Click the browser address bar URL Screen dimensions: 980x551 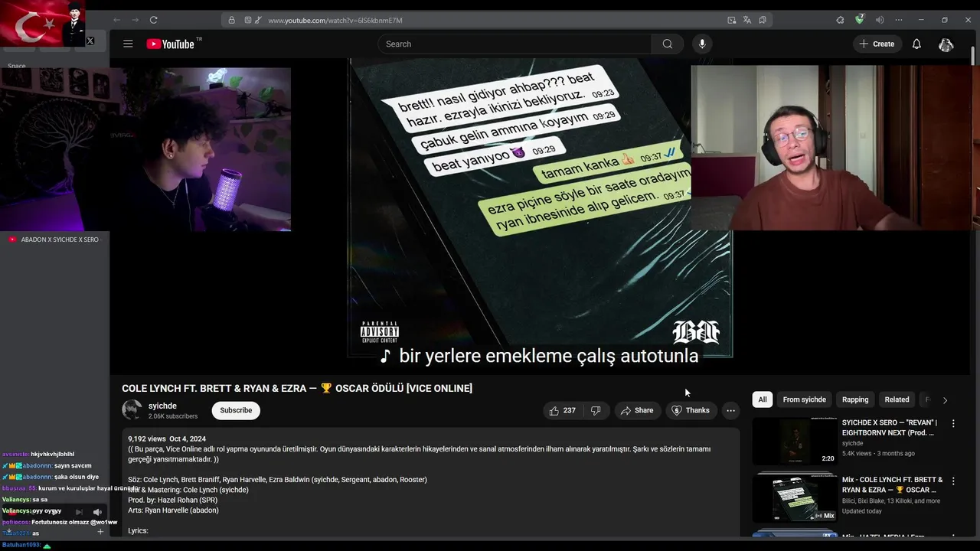coord(335,20)
